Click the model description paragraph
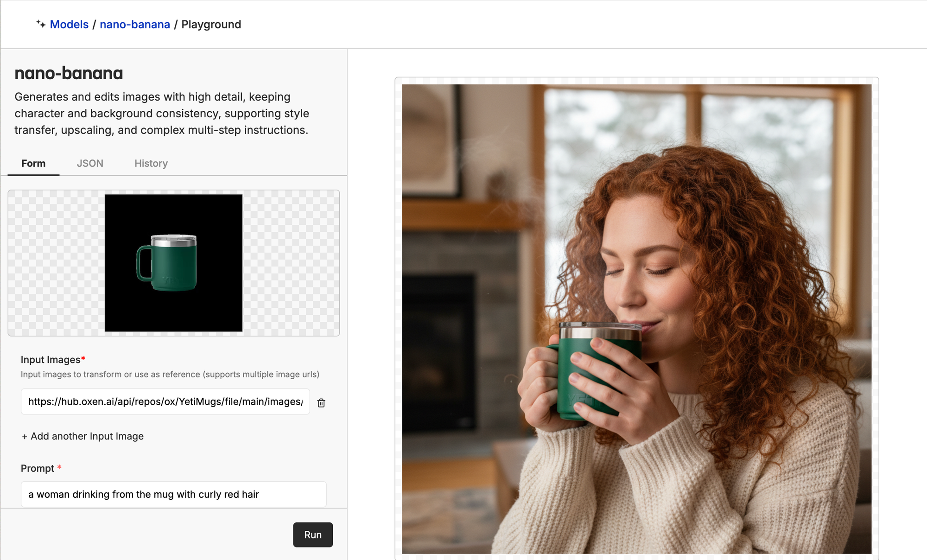 coord(161,114)
